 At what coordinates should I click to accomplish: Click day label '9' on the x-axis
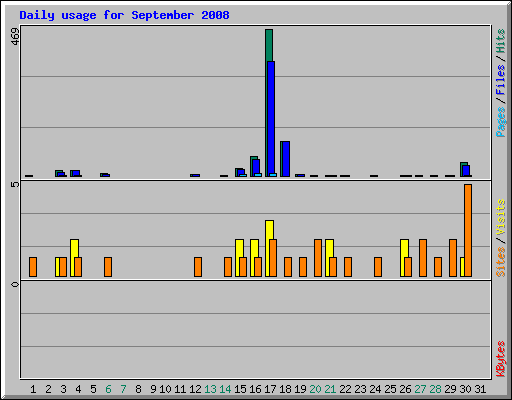[153, 389]
